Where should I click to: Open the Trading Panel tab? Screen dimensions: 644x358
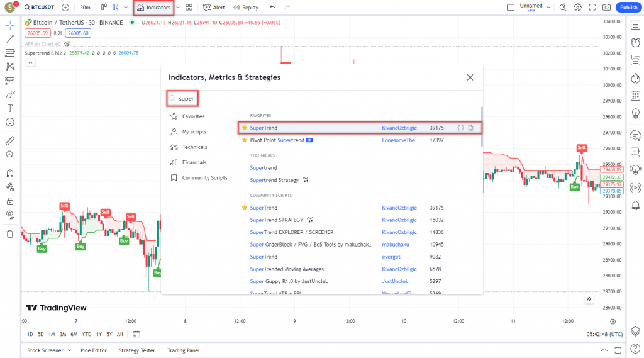pos(183,350)
